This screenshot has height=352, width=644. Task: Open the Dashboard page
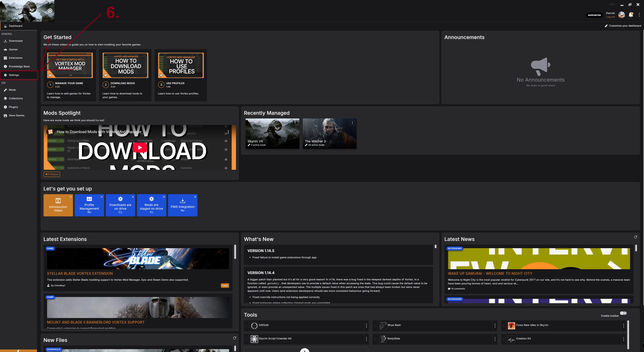pyautogui.click(x=19, y=26)
